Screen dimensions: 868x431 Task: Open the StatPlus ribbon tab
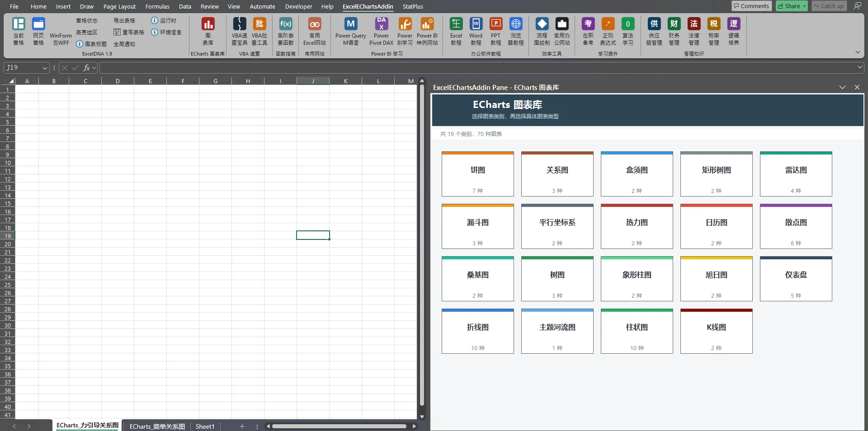coord(413,6)
